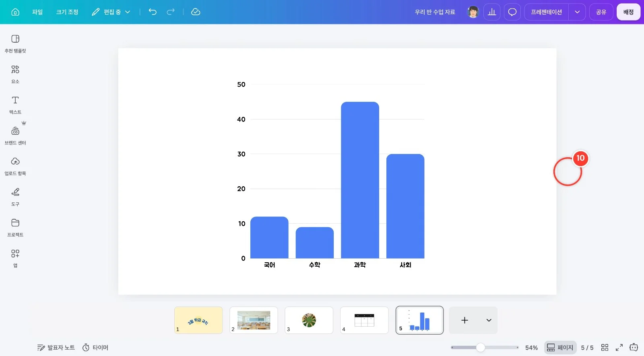The height and width of the screenshot is (356, 644).
Task: Select page 3 thumbnail
Action: pos(309,320)
